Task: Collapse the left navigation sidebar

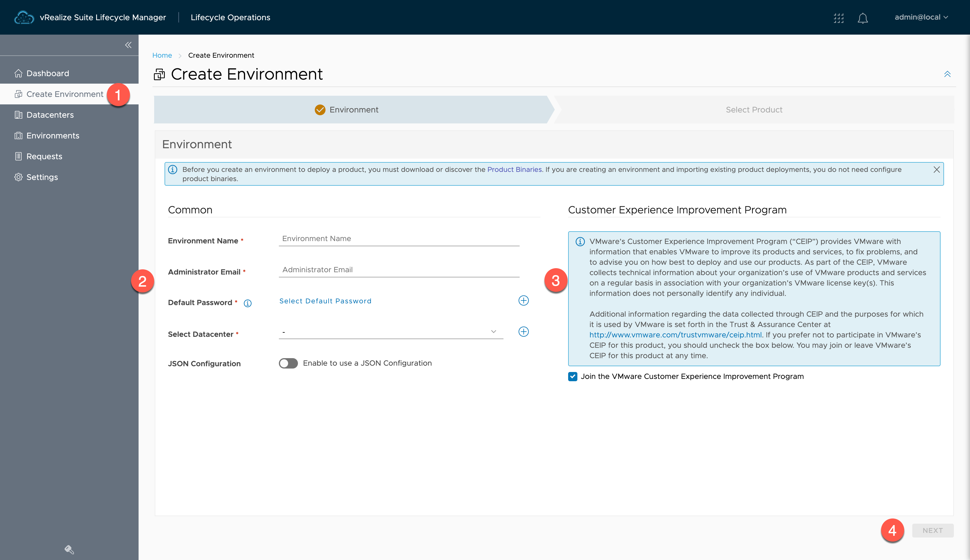Action: tap(128, 45)
